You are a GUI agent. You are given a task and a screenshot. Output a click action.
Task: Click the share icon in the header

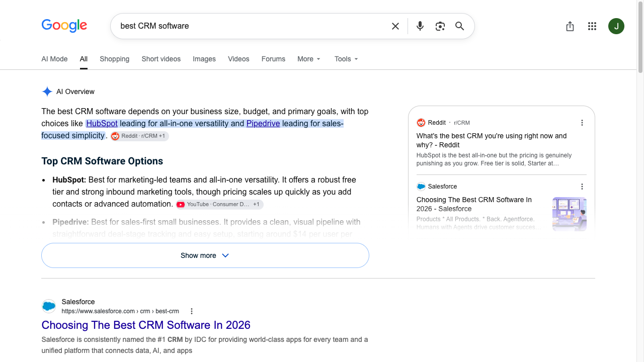pyautogui.click(x=570, y=26)
